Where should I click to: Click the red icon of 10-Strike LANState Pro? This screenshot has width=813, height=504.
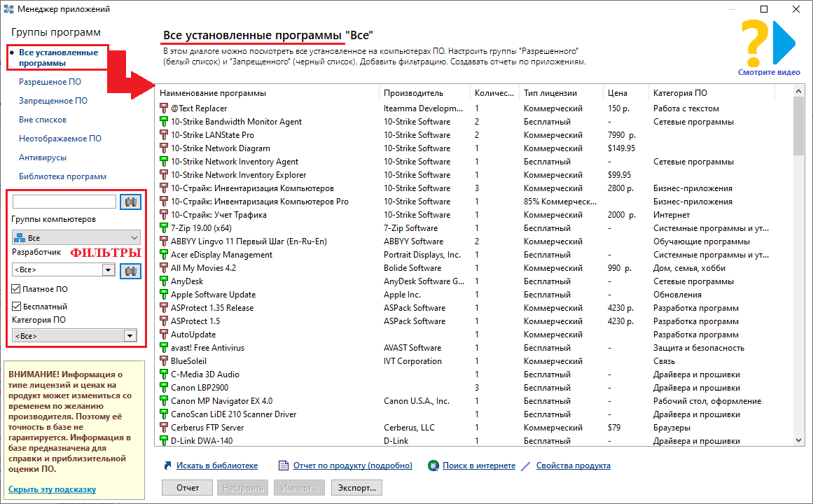[164, 135]
